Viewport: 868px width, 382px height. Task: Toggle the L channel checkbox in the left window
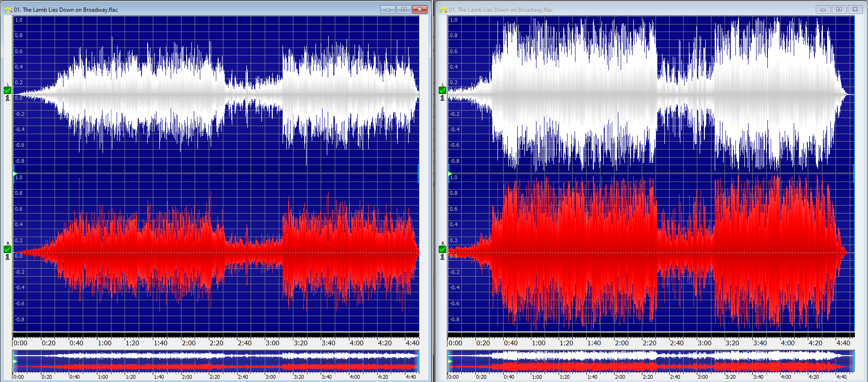pos(8,90)
